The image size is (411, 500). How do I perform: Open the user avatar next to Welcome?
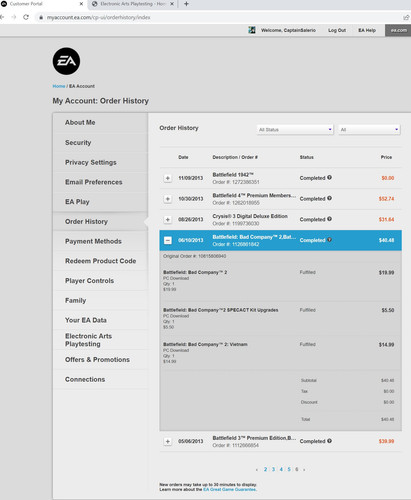click(252, 30)
